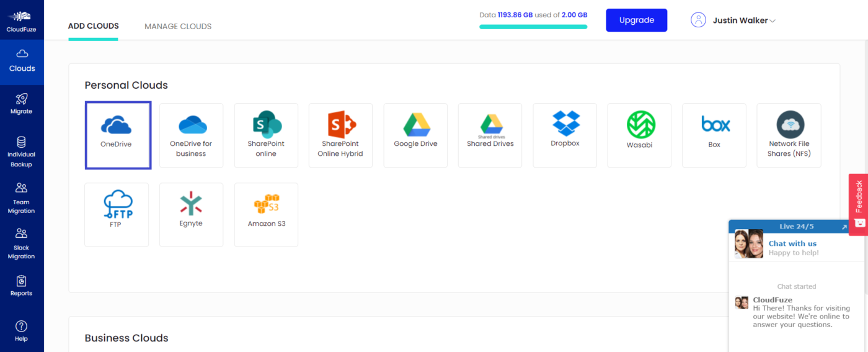The height and width of the screenshot is (352, 868).
Task: Click the 2.00 GB storage limit text
Action: pyautogui.click(x=574, y=14)
